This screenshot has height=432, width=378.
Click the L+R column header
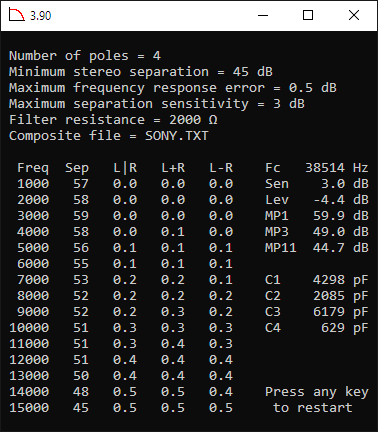[173, 168]
